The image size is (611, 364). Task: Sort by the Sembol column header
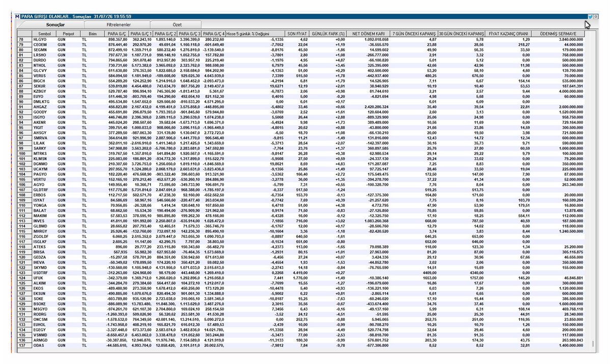(44, 34)
